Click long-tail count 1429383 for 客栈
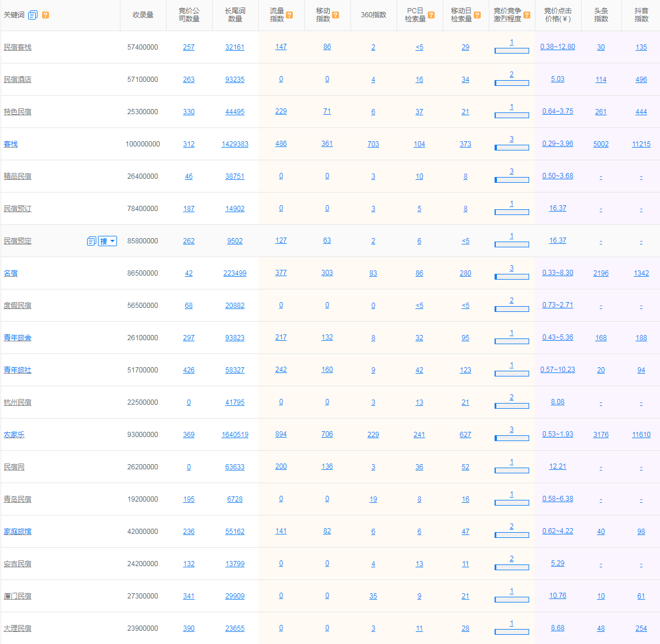The width and height of the screenshot is (660, 644). tap(235, 144)
